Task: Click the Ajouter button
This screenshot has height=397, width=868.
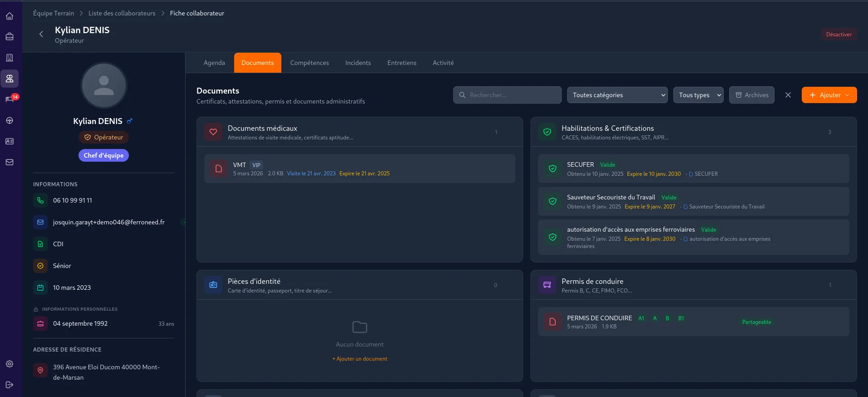Action: (x=829, y=95)
